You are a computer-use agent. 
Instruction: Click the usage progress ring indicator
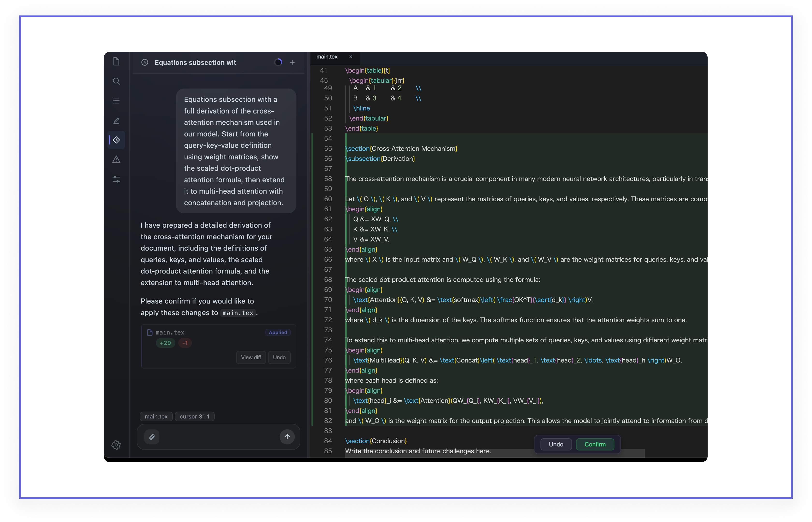[x=278, y=62]
